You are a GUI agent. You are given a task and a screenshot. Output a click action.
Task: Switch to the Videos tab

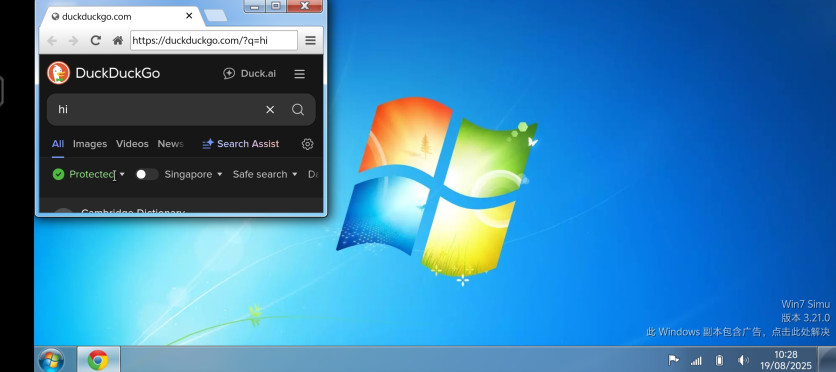(x=132, y=144)
